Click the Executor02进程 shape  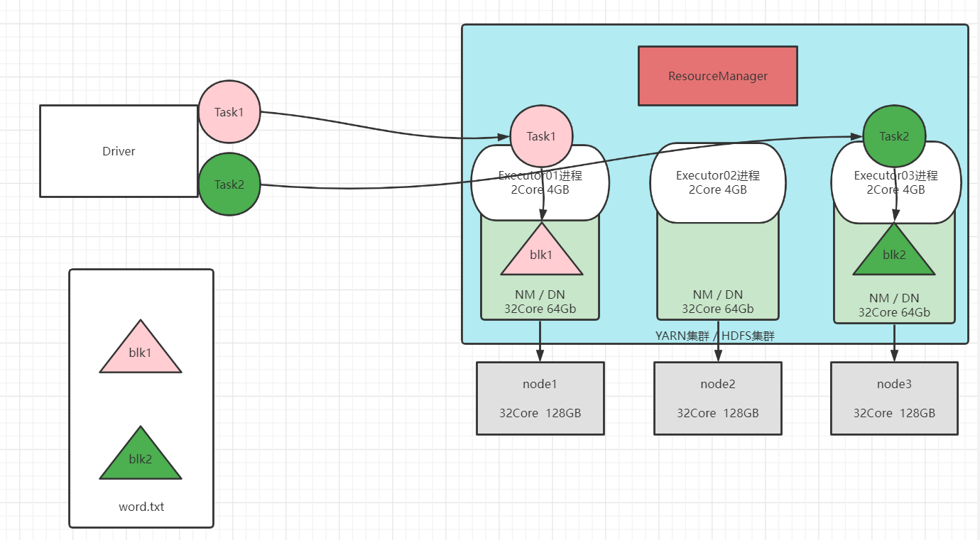click(x=718, y=182)
